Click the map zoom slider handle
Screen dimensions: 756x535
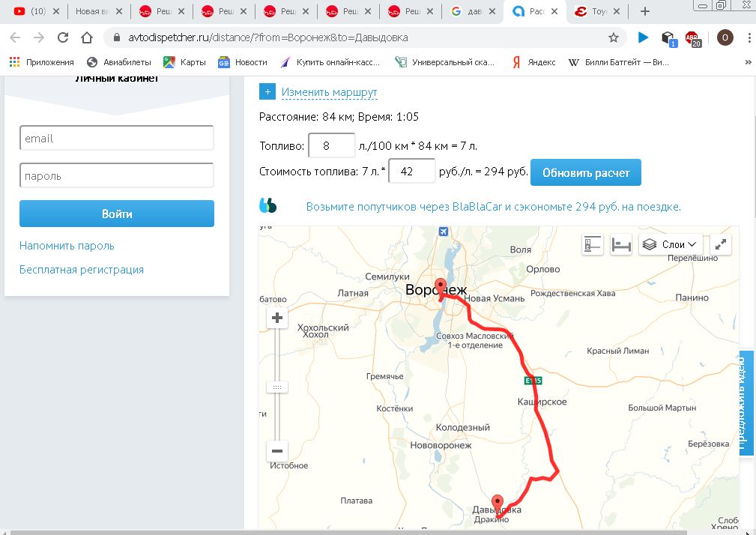(277, 387)
